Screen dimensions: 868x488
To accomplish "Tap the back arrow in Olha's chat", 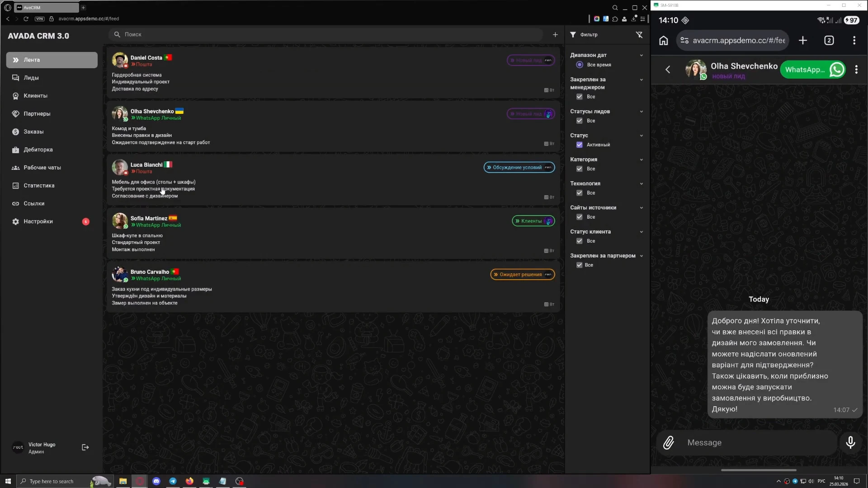I will [668, 70].
